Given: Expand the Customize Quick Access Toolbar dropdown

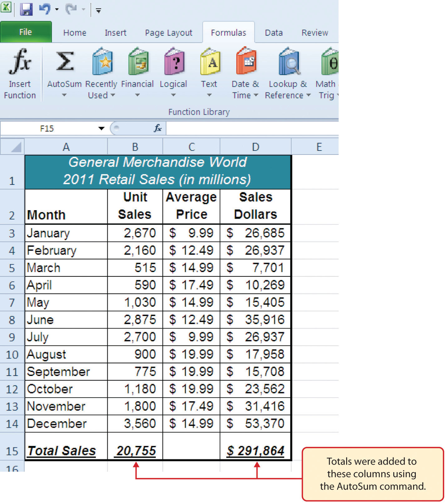Looking at the screenshot, I should click(x=98, y=11).
